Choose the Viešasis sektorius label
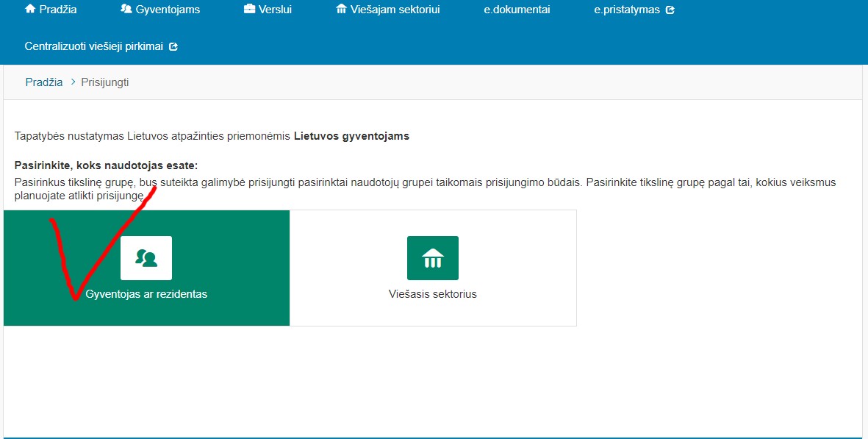 pos(433,294)
